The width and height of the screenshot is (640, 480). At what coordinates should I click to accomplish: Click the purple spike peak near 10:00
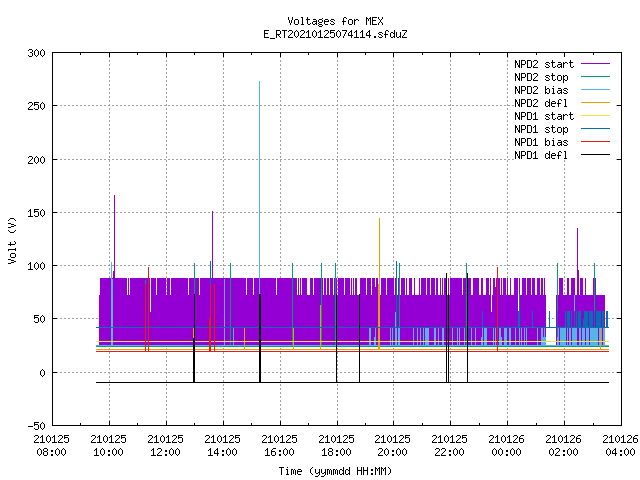click(x=114, y=196)
